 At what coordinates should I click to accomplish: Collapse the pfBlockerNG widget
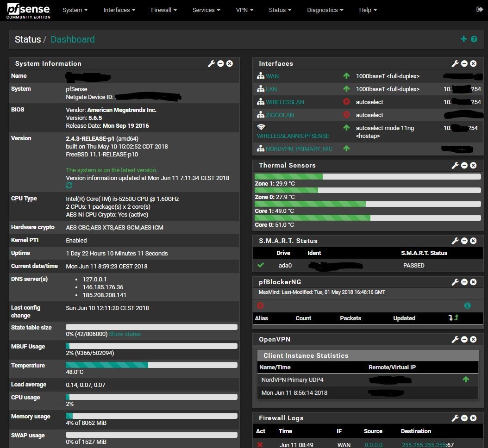point(464,282)
